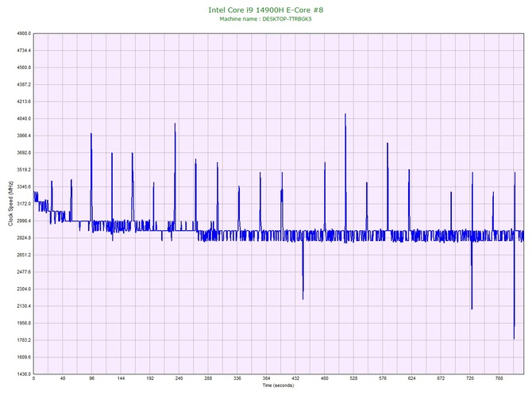Click the 4213.6 y-axis value
Screen dimensions: 532x399
pos(24,102)
